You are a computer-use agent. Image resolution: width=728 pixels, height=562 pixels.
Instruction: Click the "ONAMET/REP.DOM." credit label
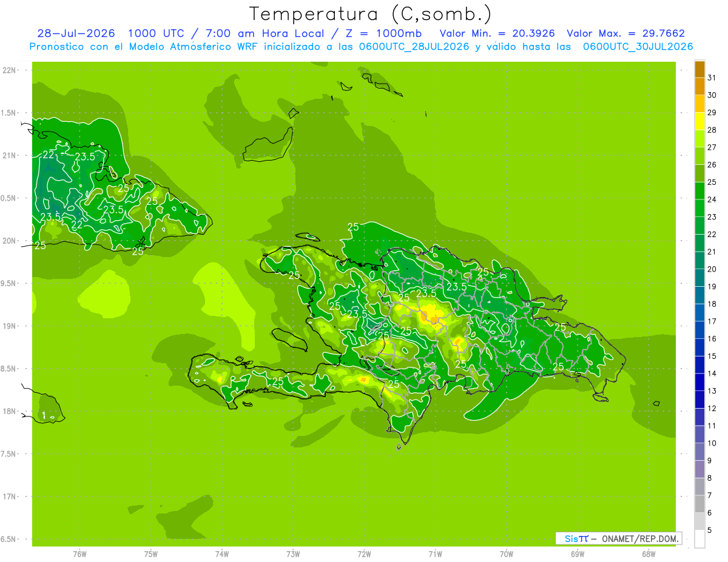[x=641, y=538]
